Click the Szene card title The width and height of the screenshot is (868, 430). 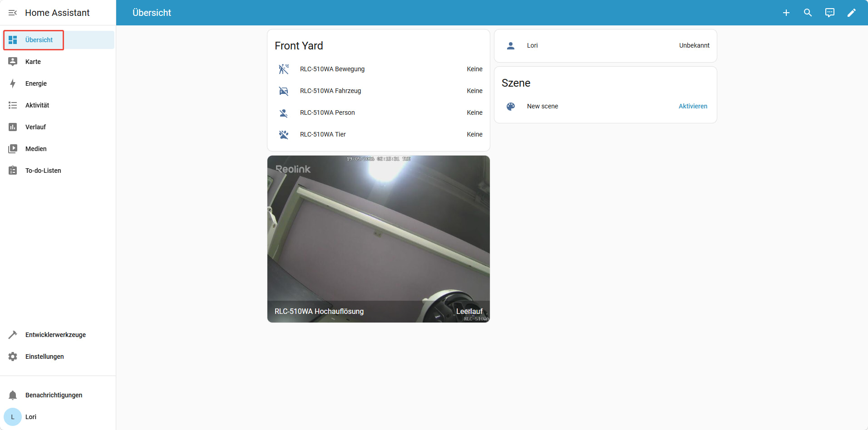pyautogui.click(x=516, y=83)
